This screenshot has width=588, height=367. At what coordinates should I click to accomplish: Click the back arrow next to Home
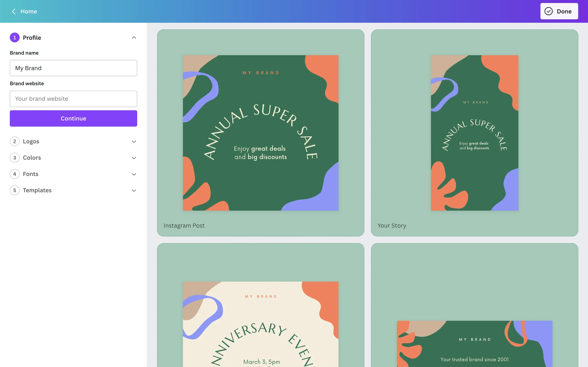pos(14,11)
